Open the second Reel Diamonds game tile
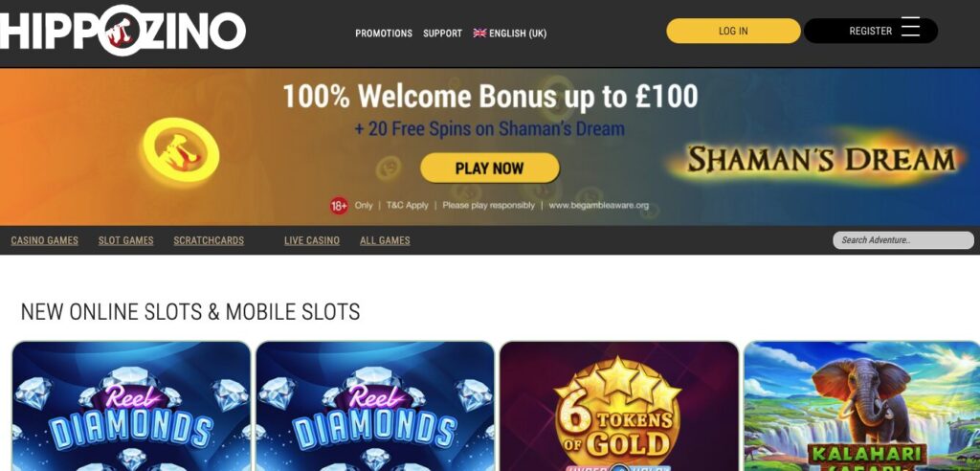Screen dimensions: 980x471 point(375,406)
